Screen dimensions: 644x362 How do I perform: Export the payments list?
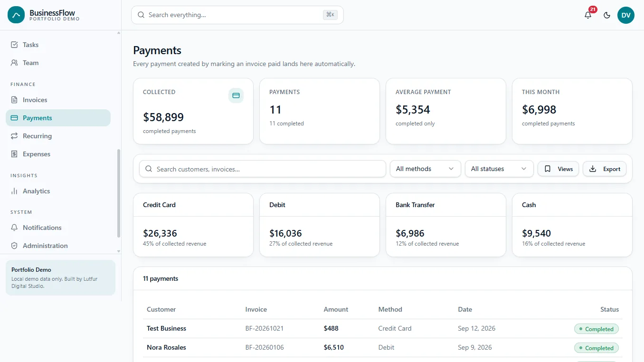pyautogui.click(x=605, y=169)
